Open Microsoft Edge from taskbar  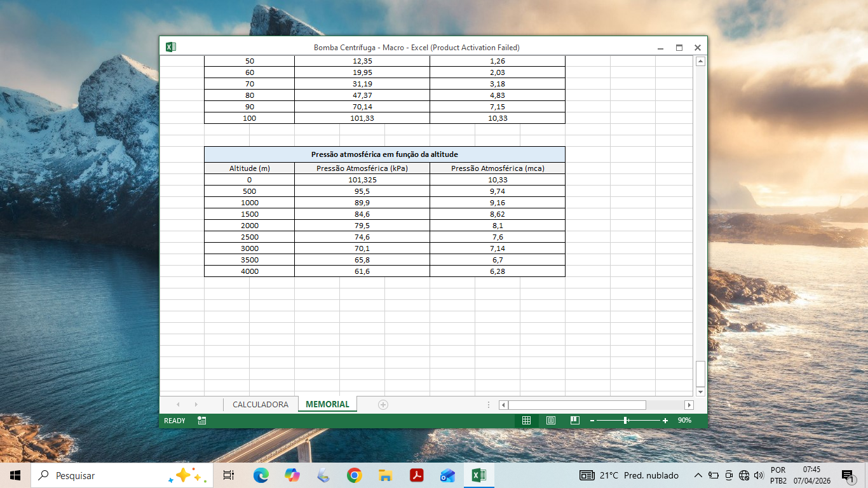click(261, 475)
